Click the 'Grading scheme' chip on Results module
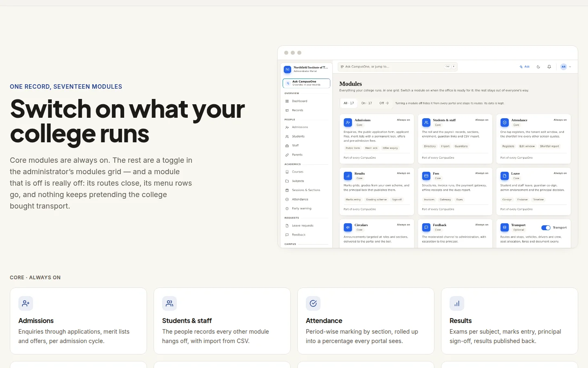This screenshot has height=368, width=588. (x=376, y=200)
